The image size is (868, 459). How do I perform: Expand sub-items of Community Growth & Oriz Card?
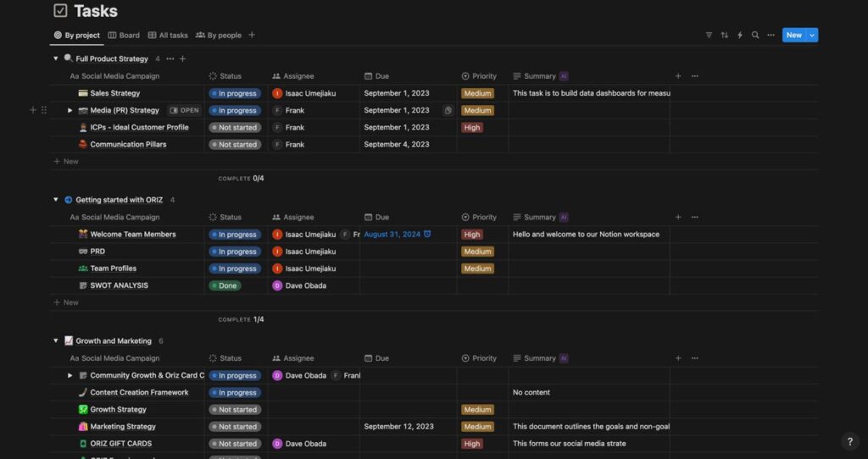[x=70, y=375]
